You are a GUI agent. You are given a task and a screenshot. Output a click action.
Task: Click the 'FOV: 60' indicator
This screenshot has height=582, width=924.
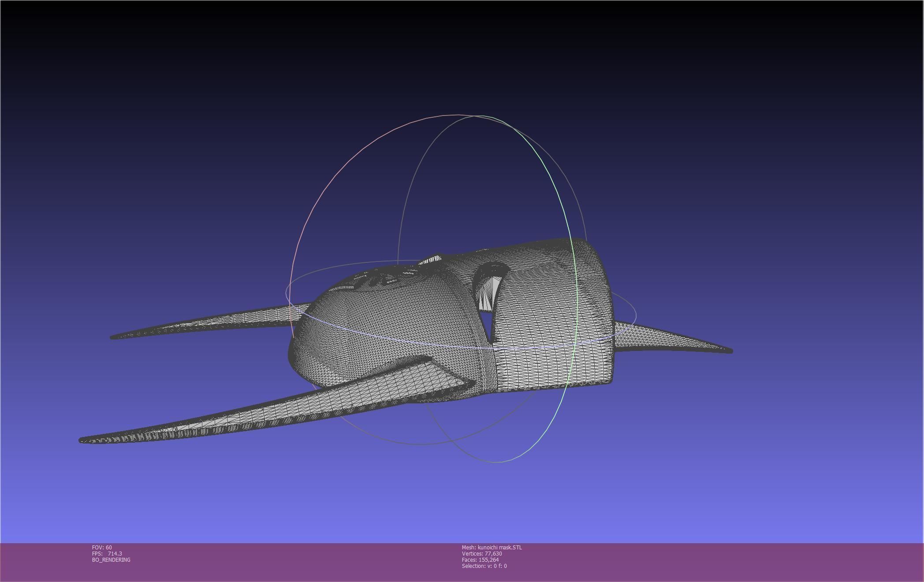click(x=102, y=548)
